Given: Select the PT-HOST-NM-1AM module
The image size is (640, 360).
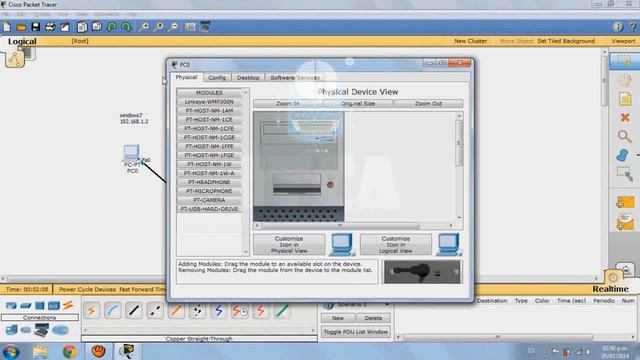Looking at the screenshot, I should tap(209, 111).
